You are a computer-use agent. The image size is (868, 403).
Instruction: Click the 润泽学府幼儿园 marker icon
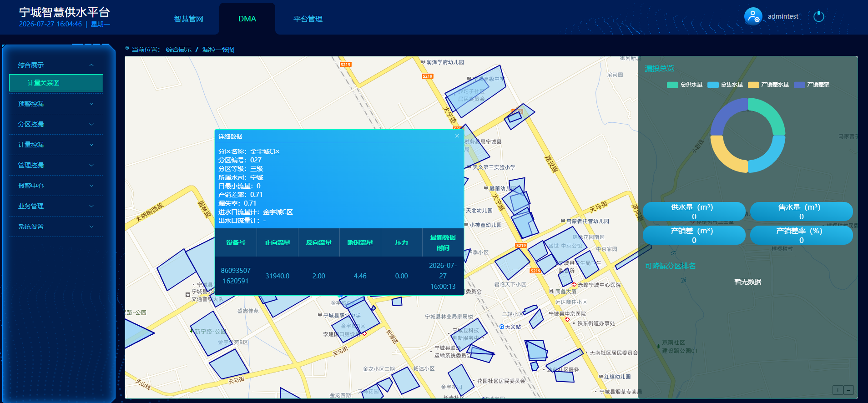(x=423, y=62)
